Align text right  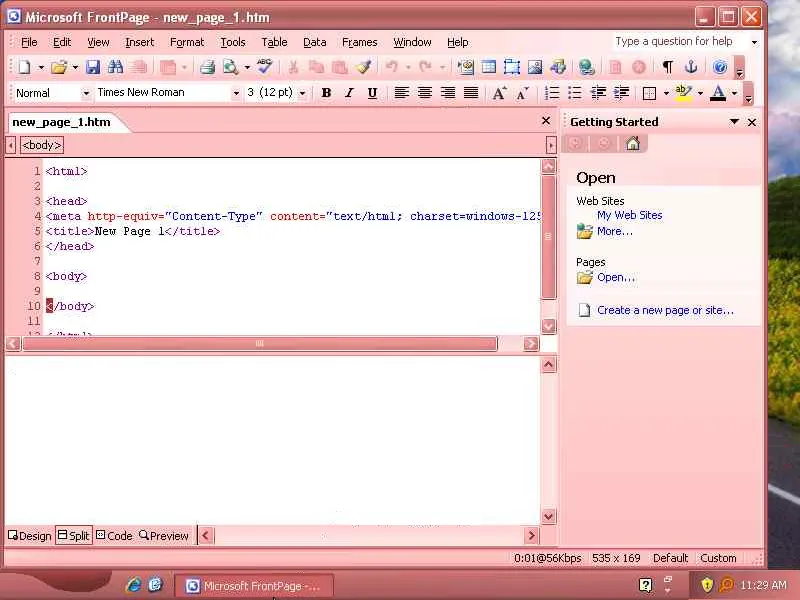448,93
